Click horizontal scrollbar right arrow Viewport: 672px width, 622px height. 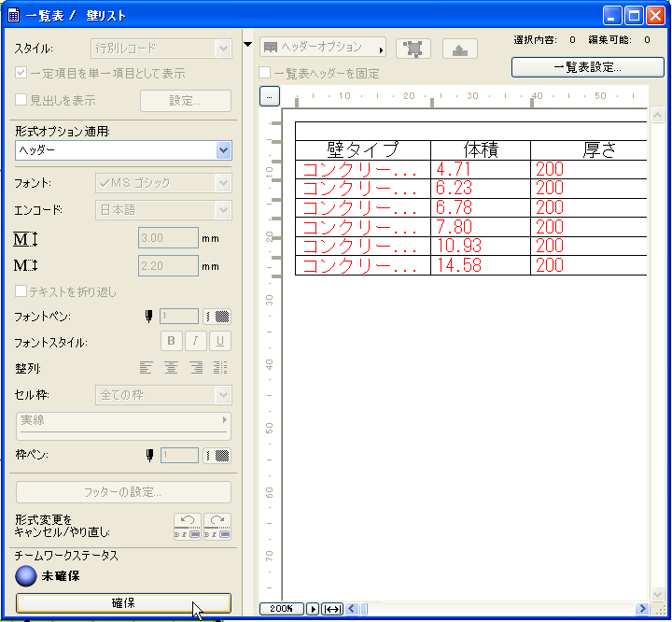(641, 609)
